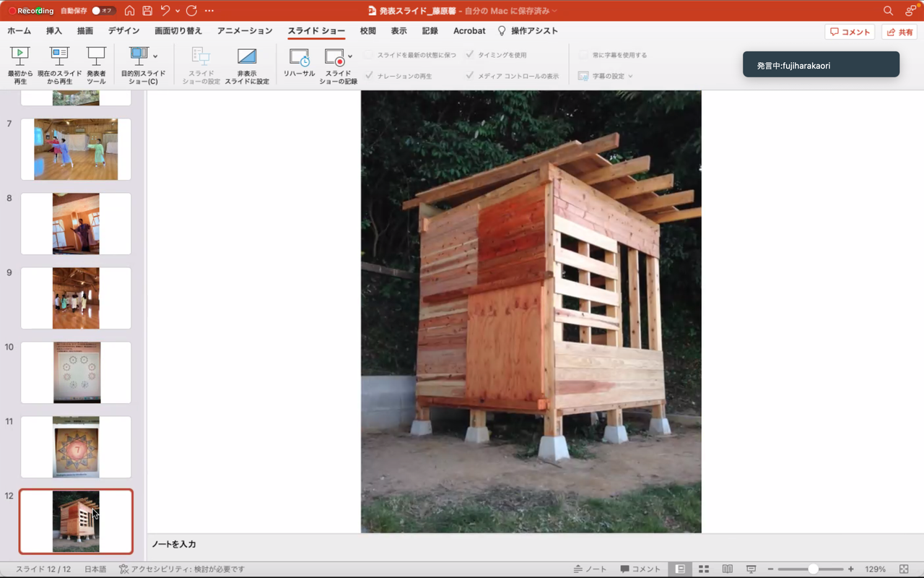Open the Design (デザイン) tab

point(124,31)
